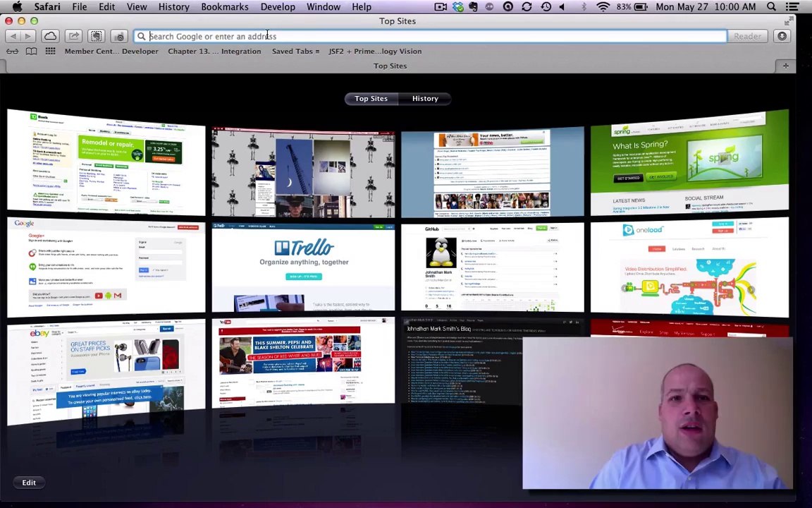Open the Develop menu
Image resolution: width=812 pixels, height=508 pixels.
point(278,7)
